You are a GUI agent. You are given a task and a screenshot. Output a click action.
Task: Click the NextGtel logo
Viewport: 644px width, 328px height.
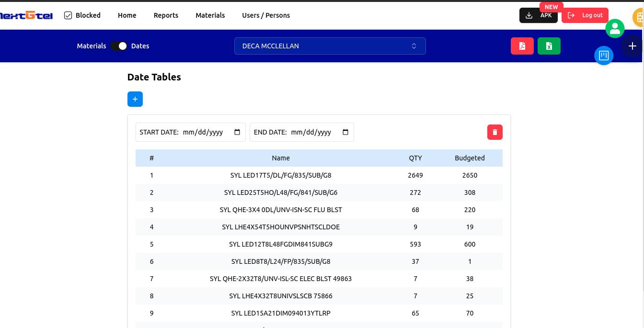pos(26,15)
